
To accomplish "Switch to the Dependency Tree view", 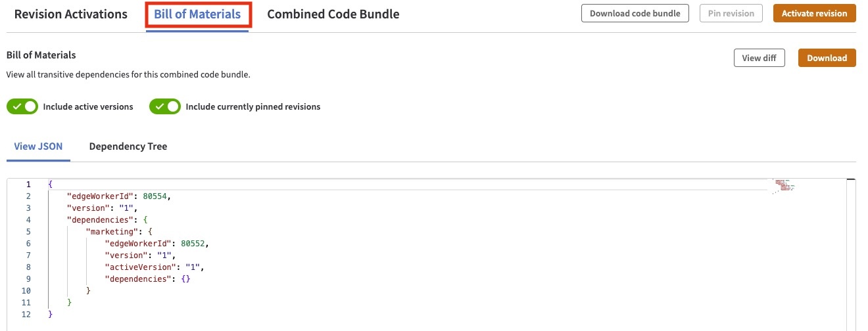I will coord(128,146).
